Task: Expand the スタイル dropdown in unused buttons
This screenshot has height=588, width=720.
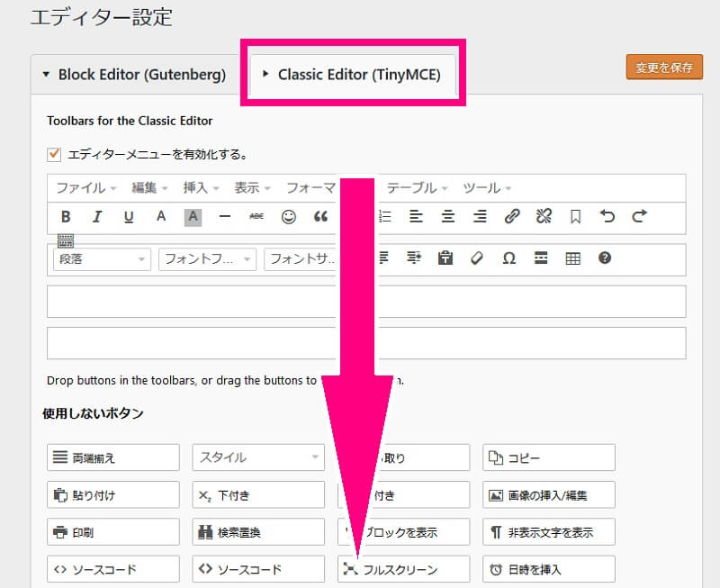Action: pos(258,457)
